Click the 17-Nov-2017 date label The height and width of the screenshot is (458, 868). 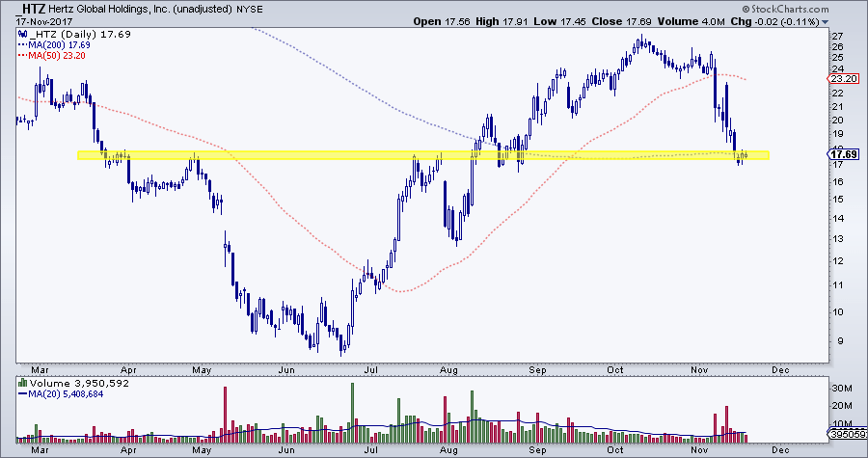(35, 21)
